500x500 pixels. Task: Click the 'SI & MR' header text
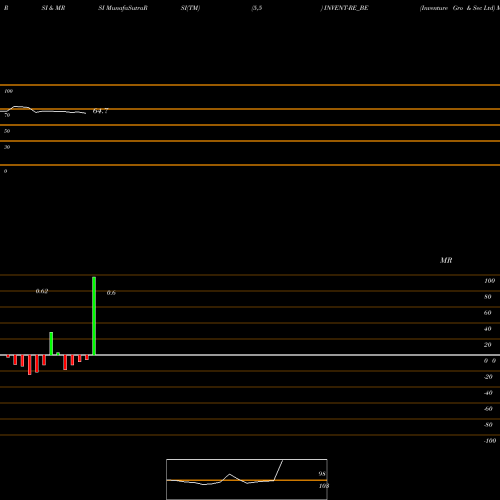tap(53, 8)
